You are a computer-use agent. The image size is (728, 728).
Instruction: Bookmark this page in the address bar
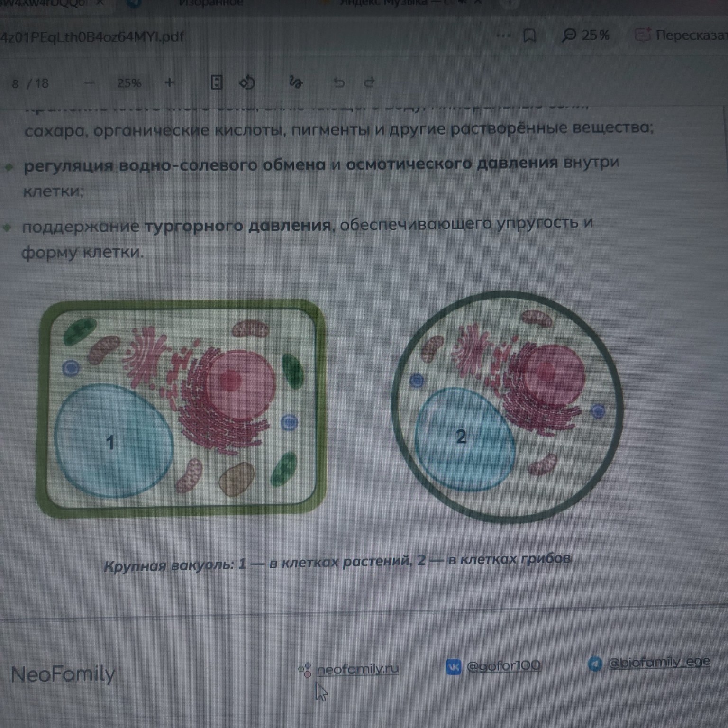pyautogui.click(x=529, y=36)
